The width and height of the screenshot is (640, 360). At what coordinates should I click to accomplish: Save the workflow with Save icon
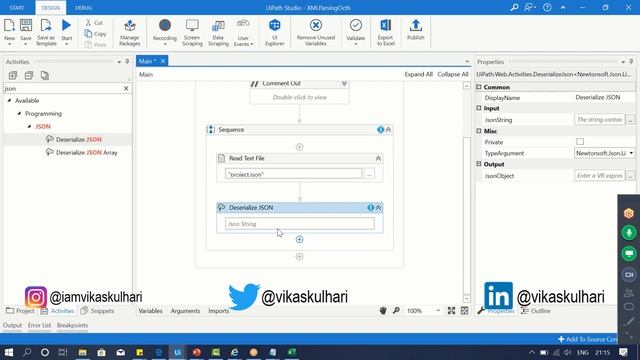[x=26, y=31]
